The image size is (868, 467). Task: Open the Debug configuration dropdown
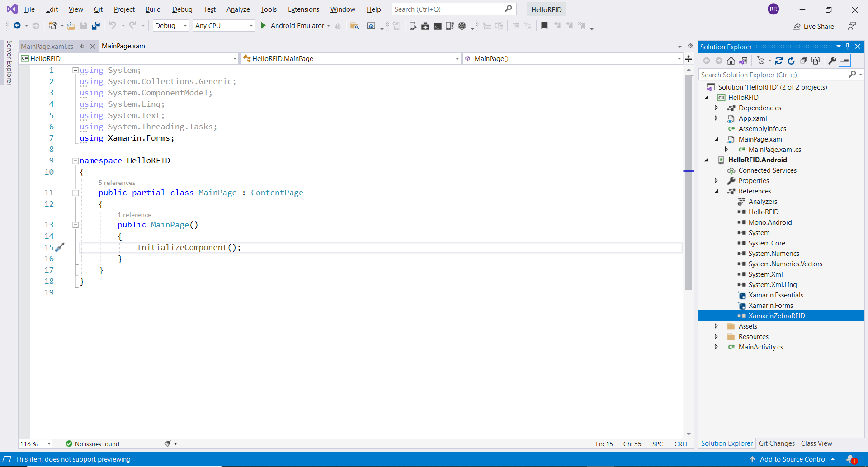tap(171, 26)
